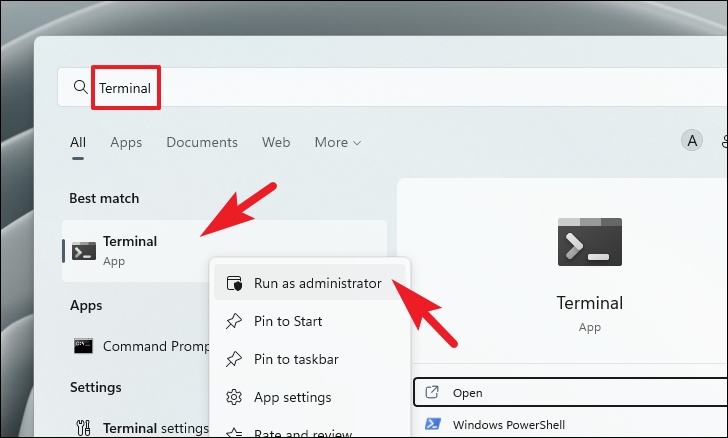Image resolution: width=728 pixels, height=438 pixels.
Task: Click the Terminal settings tools icon
Action: point(84,427)
